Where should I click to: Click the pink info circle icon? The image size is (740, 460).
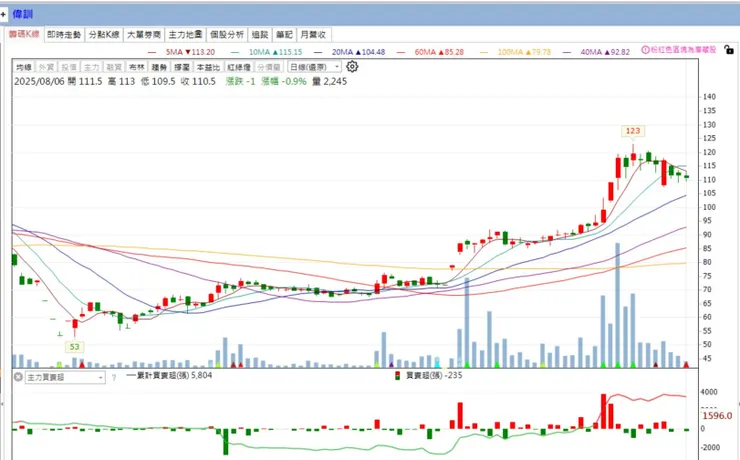tap(645, 50)
